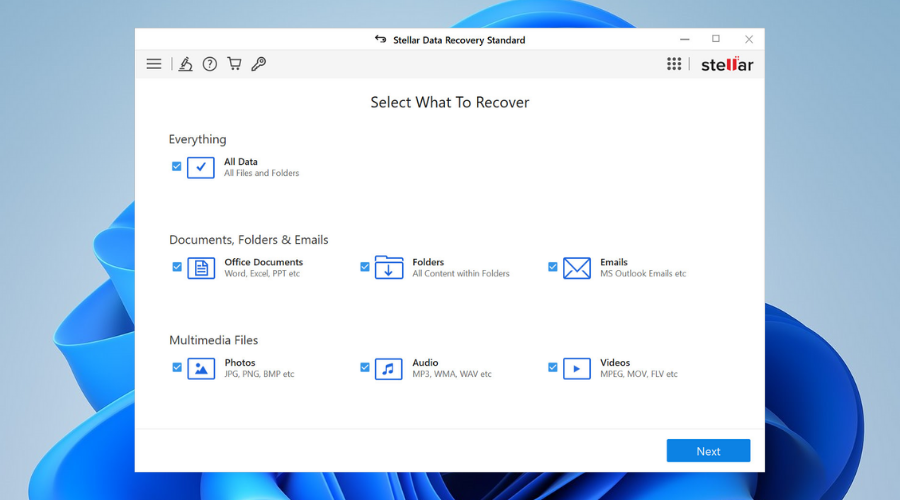Open the nine-dot apps grid icon
The image size is (900, 500).
tap(674, 64)
